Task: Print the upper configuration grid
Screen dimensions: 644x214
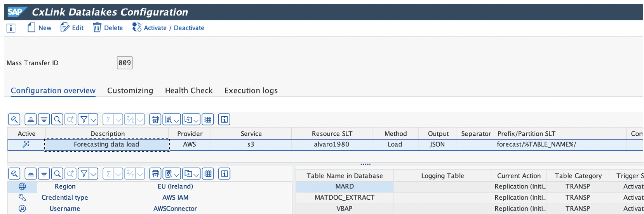Action: click(155, 119)
